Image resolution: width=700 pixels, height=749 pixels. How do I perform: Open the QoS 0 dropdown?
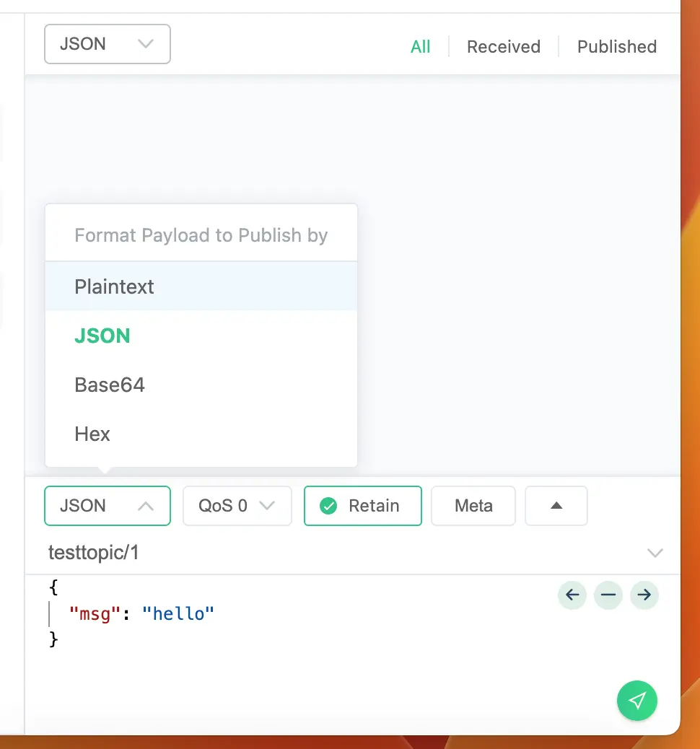[237, 506]
